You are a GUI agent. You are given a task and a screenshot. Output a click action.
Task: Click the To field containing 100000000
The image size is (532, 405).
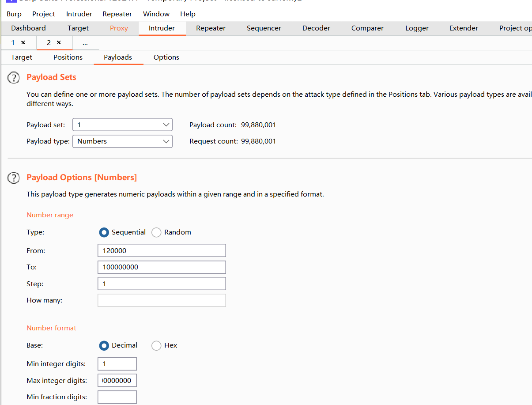162,267
